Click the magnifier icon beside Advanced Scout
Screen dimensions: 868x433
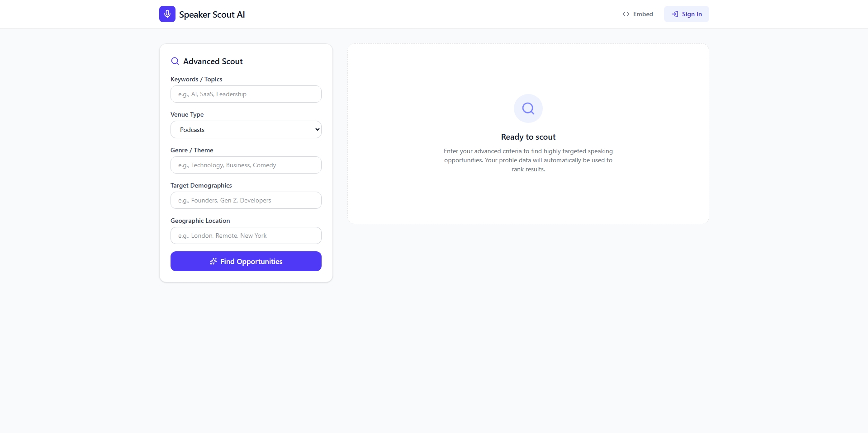[175, 61]
